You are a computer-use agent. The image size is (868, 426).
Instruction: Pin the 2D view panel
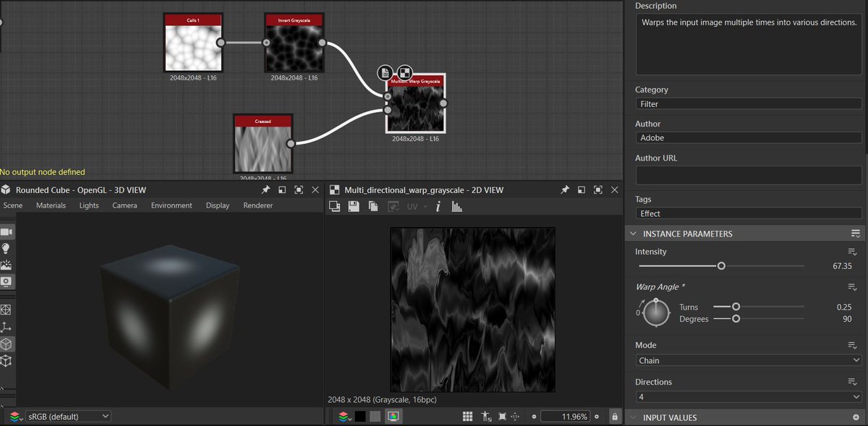[564, 189]
